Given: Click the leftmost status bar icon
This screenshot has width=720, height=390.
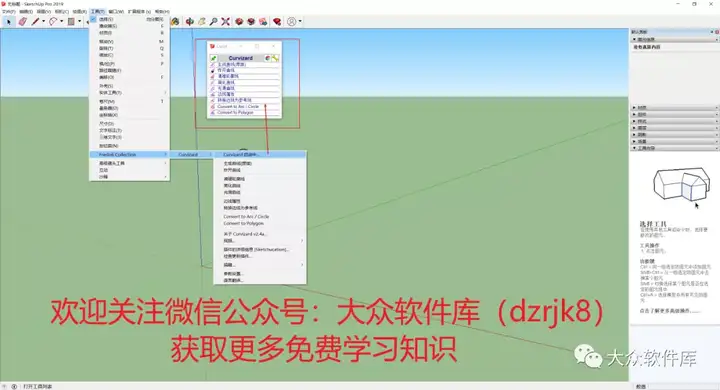Looking at the screenshot, I should tap(5, 386).
